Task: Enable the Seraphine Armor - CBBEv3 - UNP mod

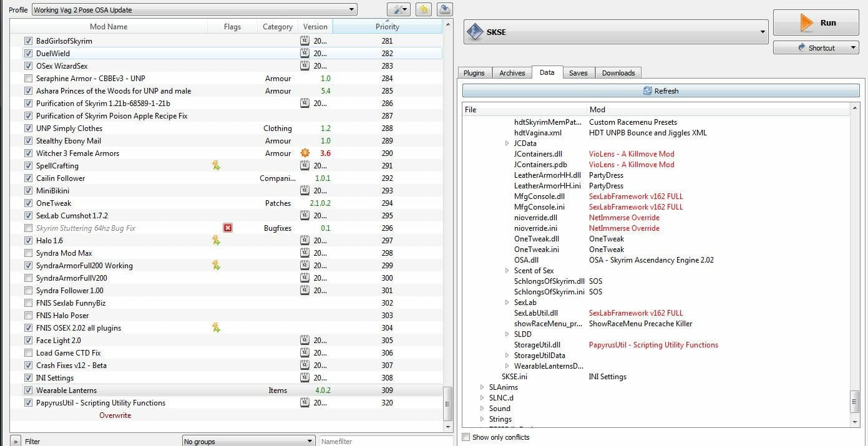Action: pyautogui.click(x=28, y=79)
